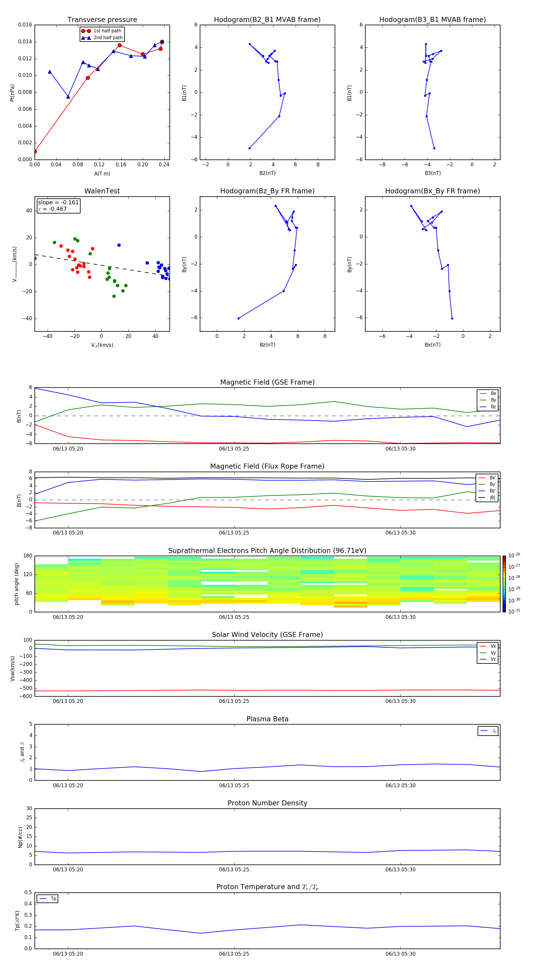This screenshot has width=535, height=980.
Task: Click the "Hodogram(B2_B1 MVAB frame)" title
Action: point(267,20)
